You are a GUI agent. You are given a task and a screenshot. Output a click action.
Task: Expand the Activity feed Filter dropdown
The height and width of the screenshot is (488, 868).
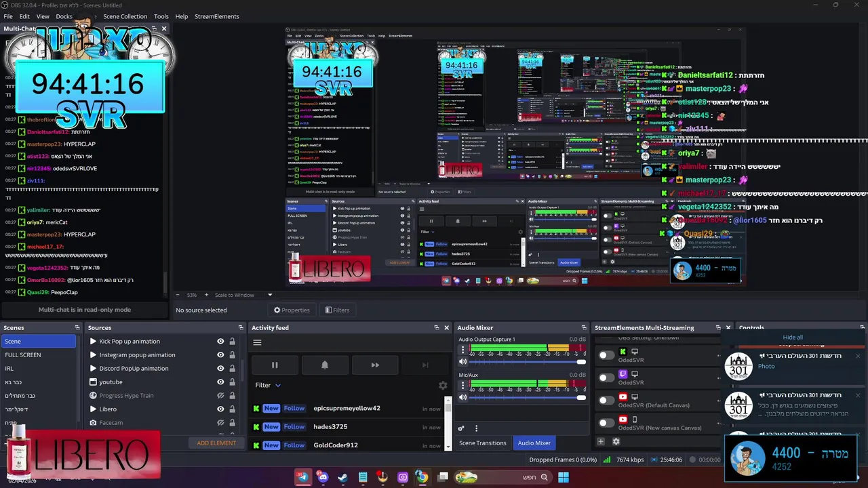268,385
